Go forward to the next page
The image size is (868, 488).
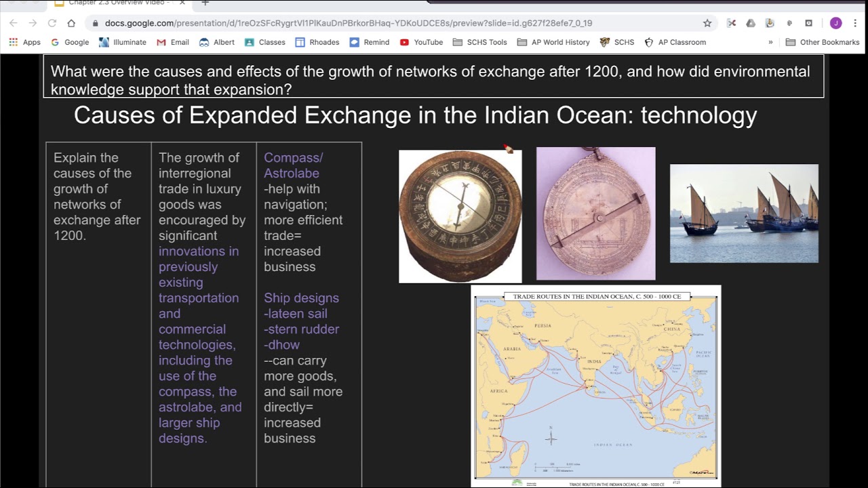pyautogui.click(x=33, y=23)
